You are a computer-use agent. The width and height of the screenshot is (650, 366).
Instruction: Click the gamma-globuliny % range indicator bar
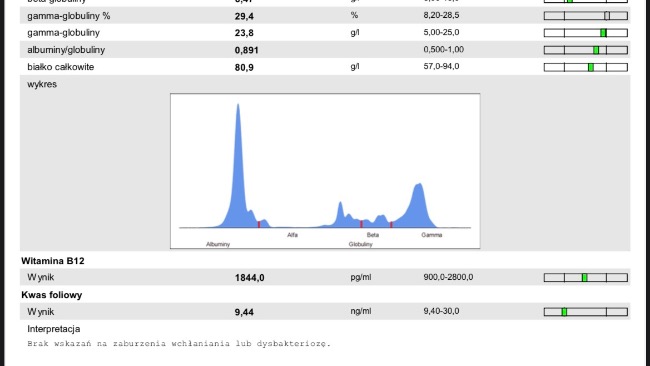pos(586,16)
